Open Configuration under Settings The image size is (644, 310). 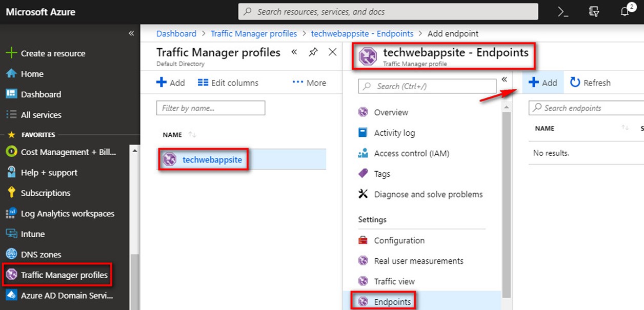click(399, 240)
